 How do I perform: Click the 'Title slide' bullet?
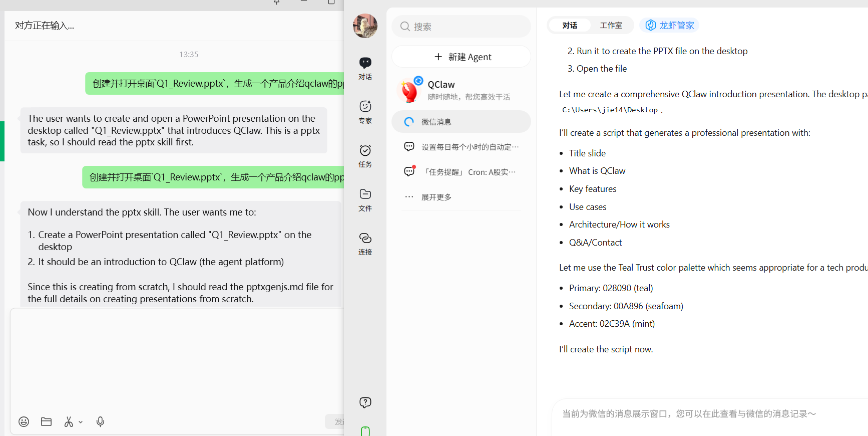click(x=587, y=153)
